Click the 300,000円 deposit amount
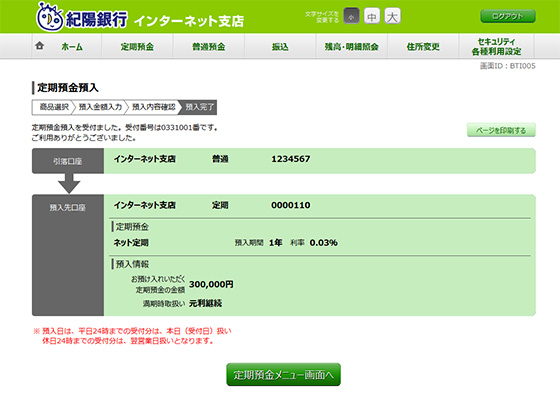 coord(211,284)
